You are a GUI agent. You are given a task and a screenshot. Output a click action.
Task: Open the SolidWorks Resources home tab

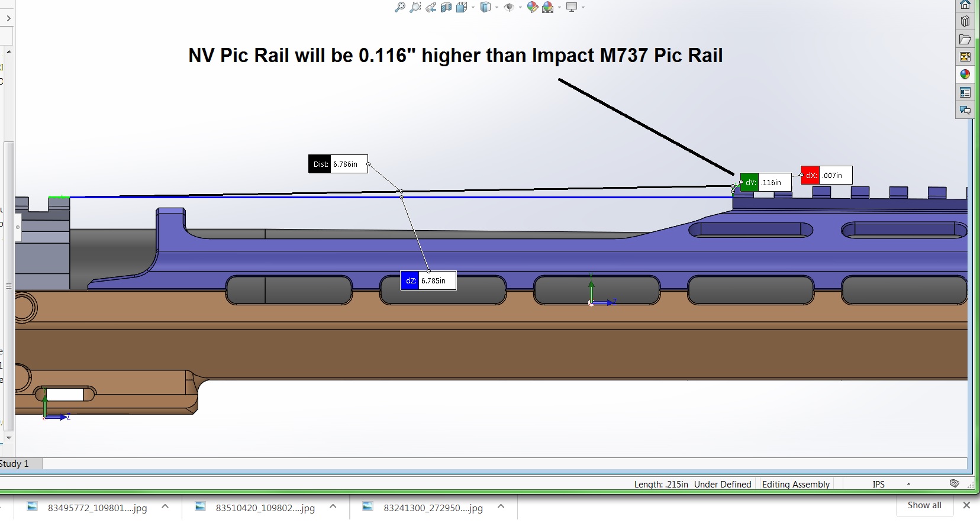[x=965, y=5]
